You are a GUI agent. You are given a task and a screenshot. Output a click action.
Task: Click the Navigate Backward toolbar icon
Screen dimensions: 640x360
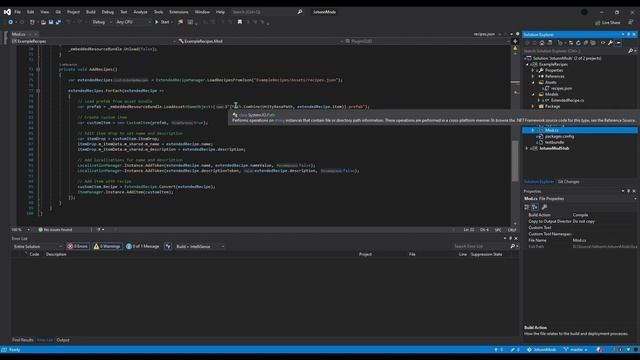click(11, 22)
